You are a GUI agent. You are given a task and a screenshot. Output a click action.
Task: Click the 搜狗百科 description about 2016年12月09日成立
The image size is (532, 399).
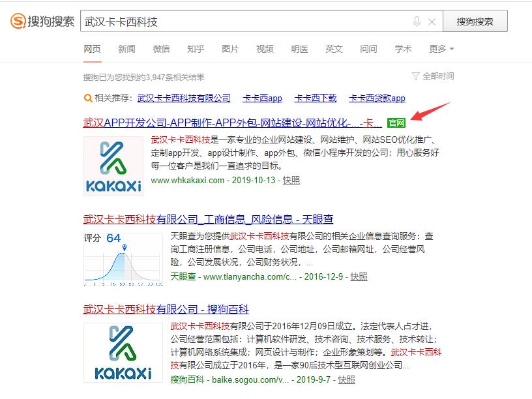(x=306, y=346)
